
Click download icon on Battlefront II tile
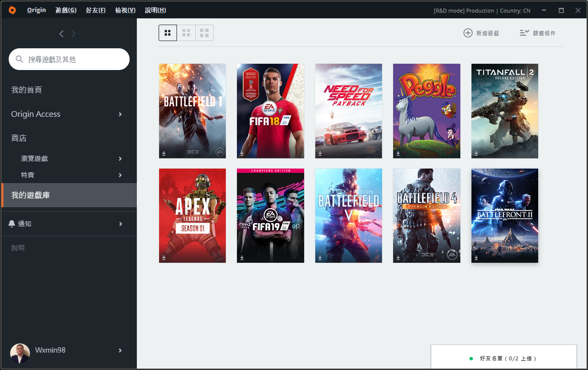pos(476,258)
